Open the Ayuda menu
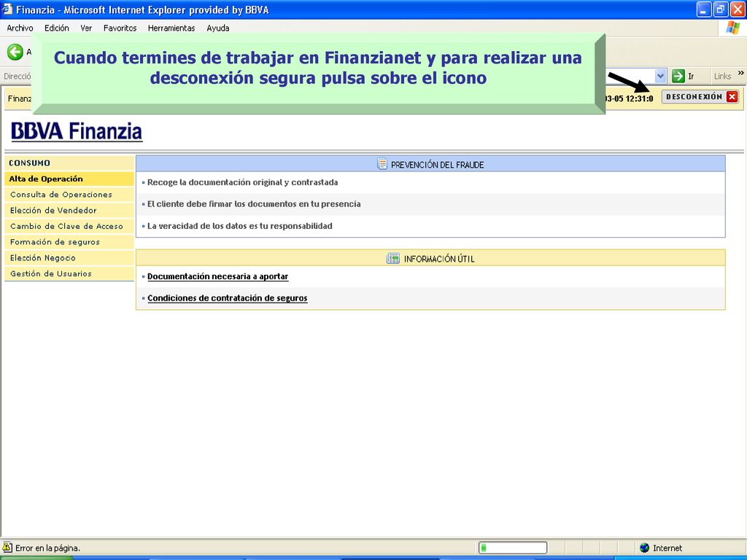 (x=218, y=28)
